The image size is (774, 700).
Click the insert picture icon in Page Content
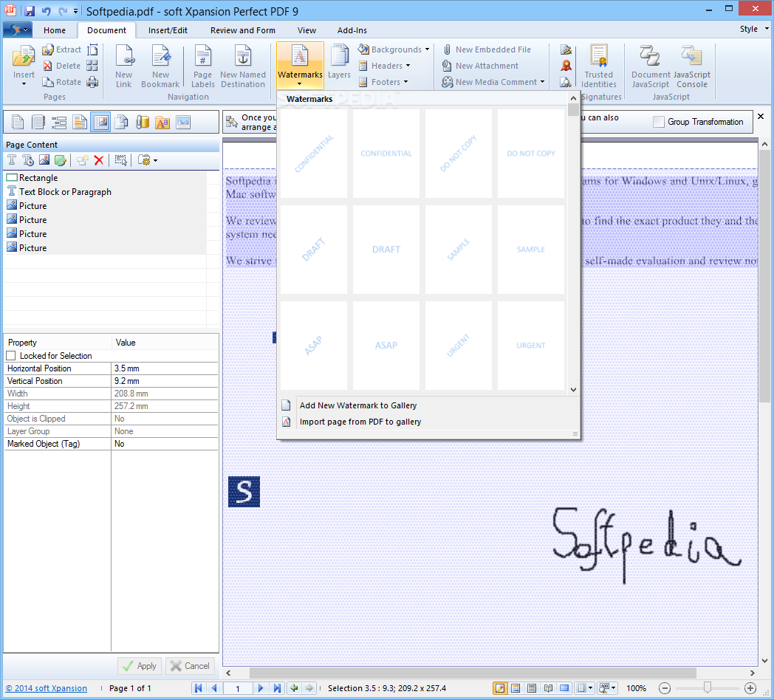(x=44, y=160)
